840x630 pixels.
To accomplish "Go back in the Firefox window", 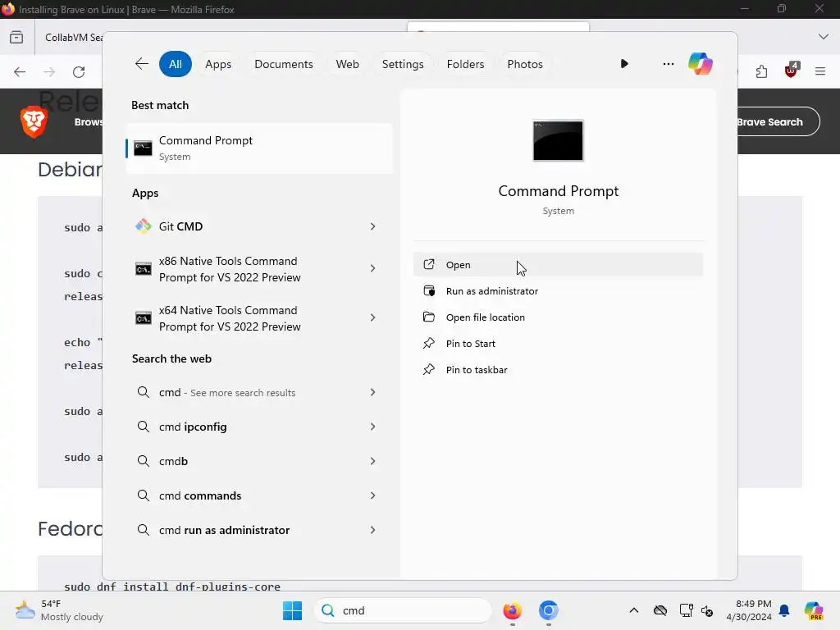I will click(x=20, y=72).
